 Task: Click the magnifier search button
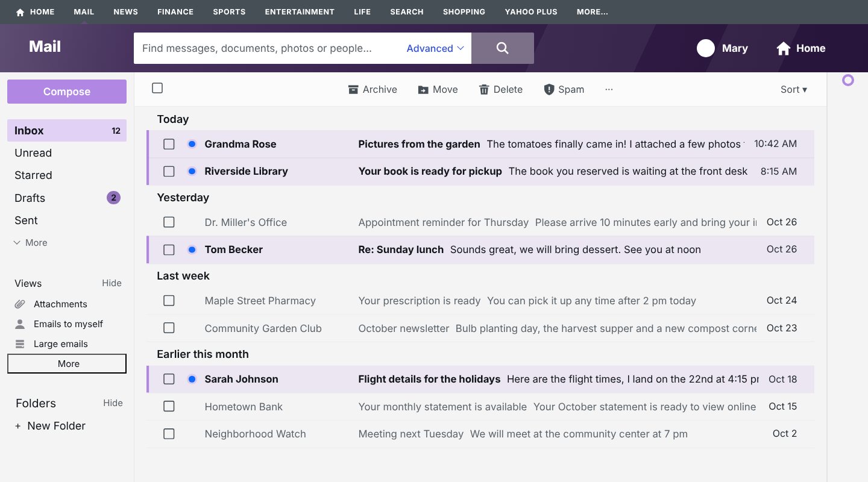coord(502,48)
